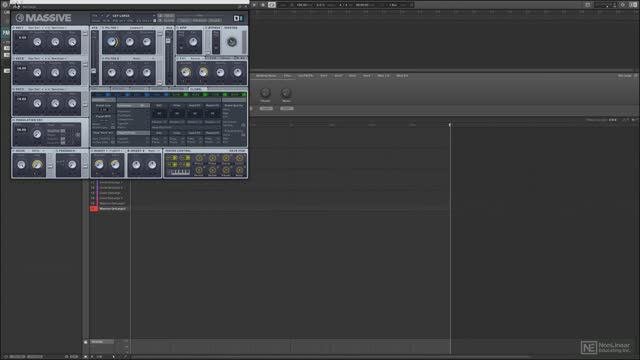Open the OSC2 wavetable selection dropdown
Image resolution: width=640 pixels, height=360 pixels.
coord(47,58)
